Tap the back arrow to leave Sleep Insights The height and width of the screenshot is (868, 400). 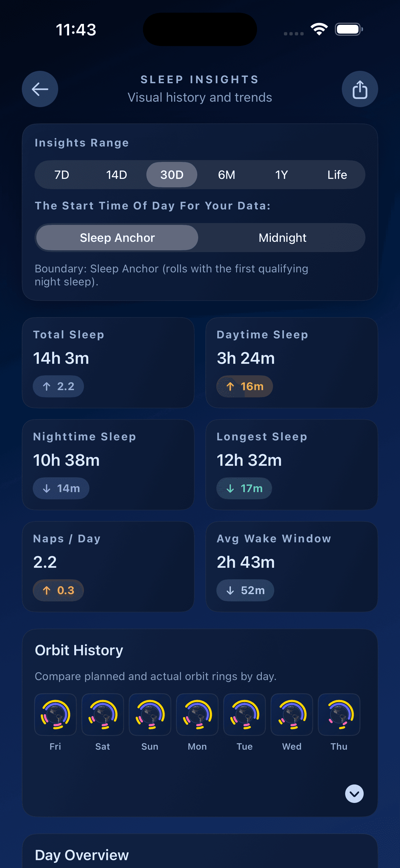(x=40, y=89)
